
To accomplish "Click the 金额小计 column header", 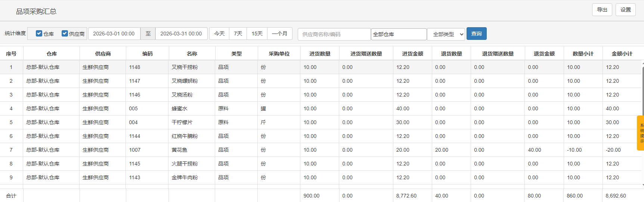I will (x=622, y=54).
